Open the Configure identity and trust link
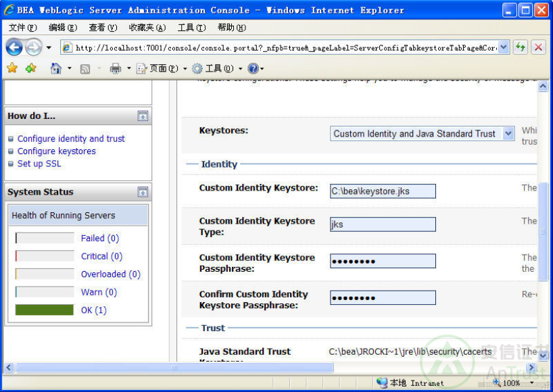This screenshot has height=392, width=553. (x=71, y=139)
